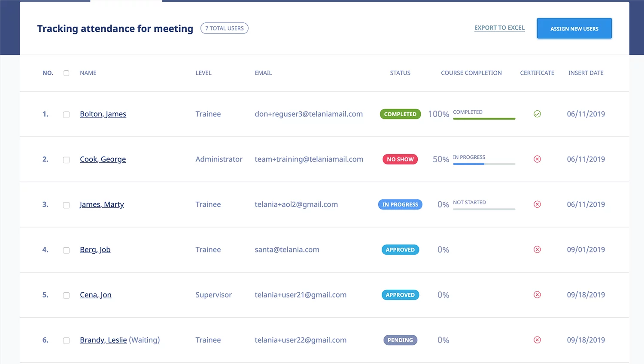
Task: Click the Assign New Users button
Action: (x=574, y=28)
